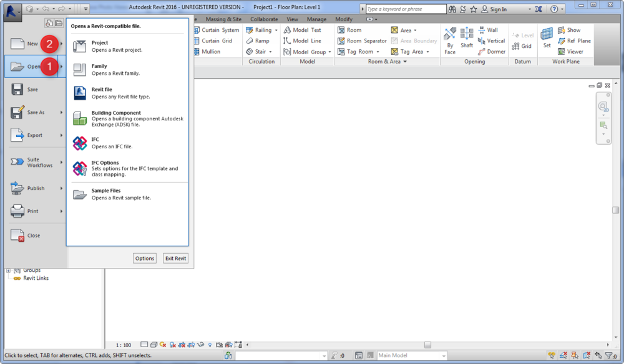The height and width of the screenshot is (364, 624).
Task: Select the Model Group tool
Action: pos(305,52)
